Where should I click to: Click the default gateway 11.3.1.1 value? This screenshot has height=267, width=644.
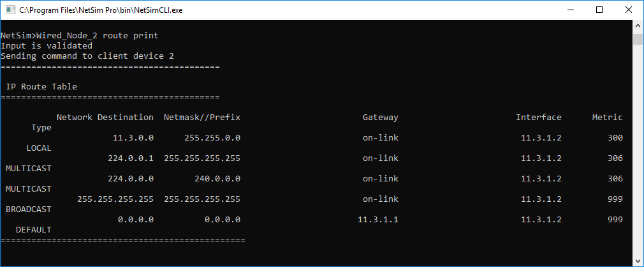[378, 220]
